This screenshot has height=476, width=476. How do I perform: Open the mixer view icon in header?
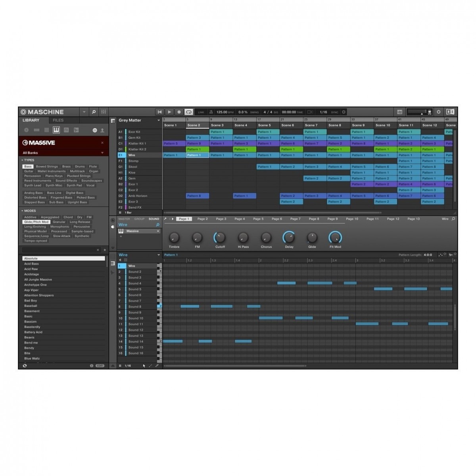[x=104, y=112]
